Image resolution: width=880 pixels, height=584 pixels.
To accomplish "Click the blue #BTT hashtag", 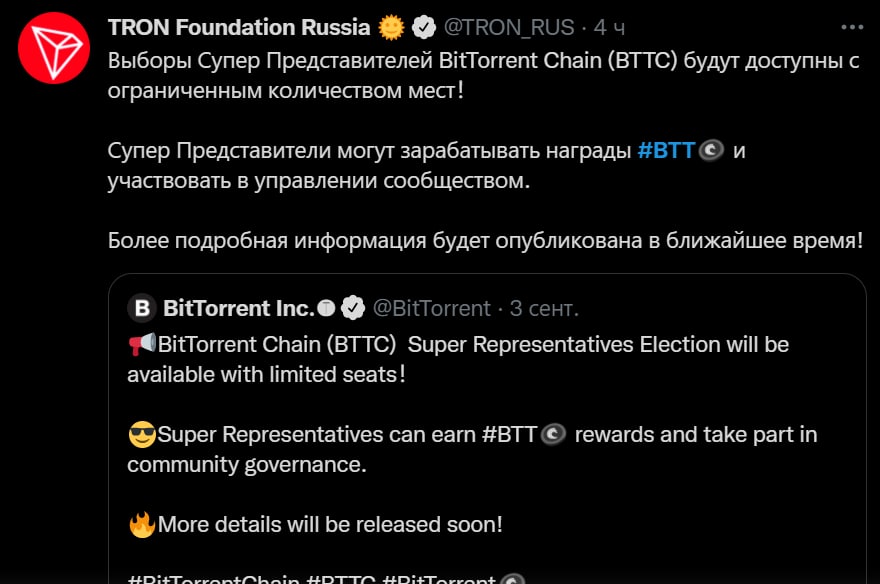I will click(x=666, y=150).
